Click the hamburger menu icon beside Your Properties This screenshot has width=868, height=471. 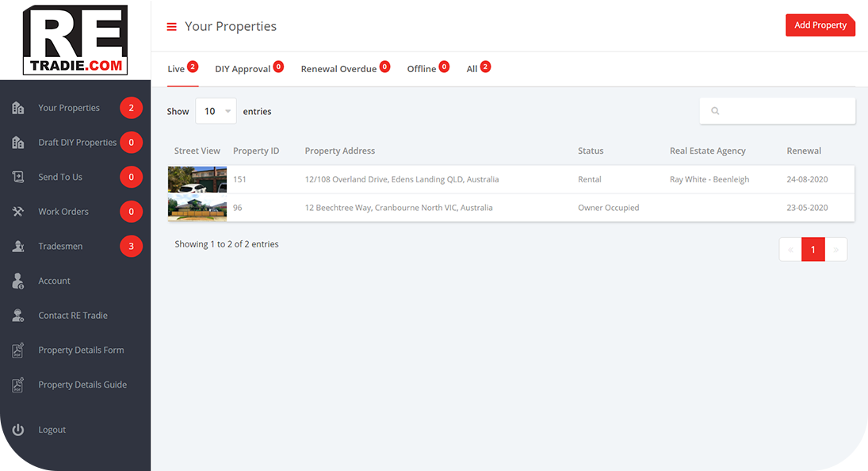[x=171, y=27]
